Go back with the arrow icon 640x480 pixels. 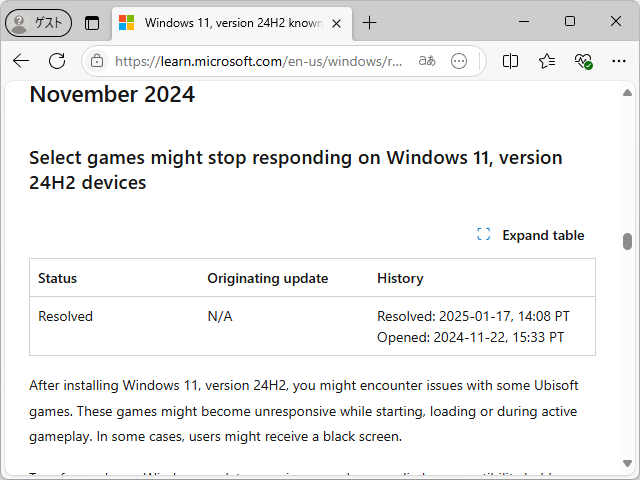tap(21, 61)
